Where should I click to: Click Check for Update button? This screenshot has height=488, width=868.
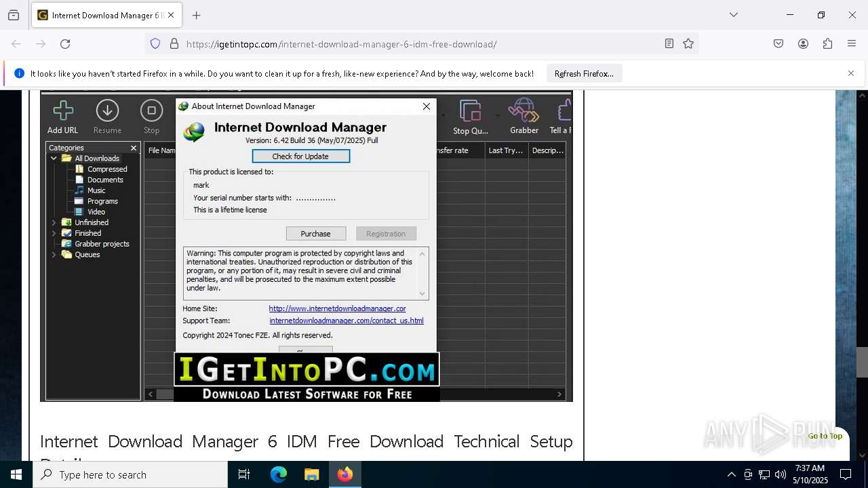click(x=300, y=157)
